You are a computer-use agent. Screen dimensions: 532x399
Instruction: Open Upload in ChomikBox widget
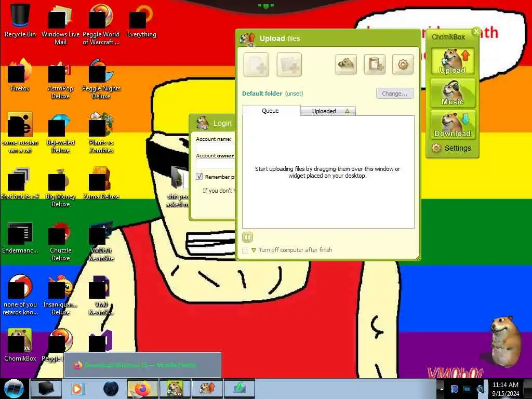click(x=453, y=61)
